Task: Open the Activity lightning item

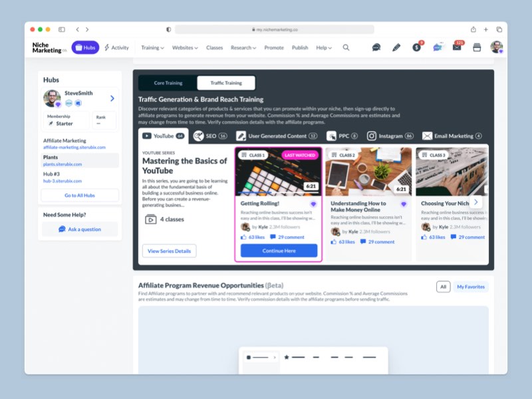Action: [x=116, y=48]
